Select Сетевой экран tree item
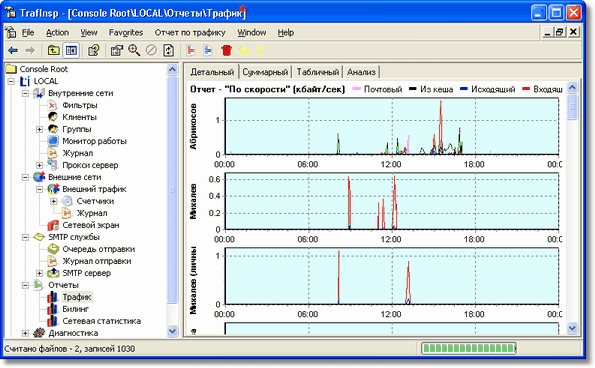 [x=91, y=225]
